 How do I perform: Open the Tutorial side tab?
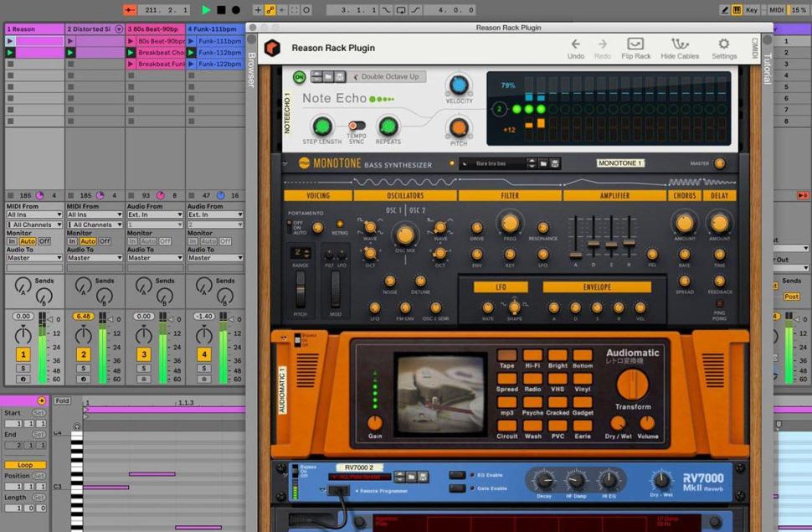pyautogui.click(x=766, y=70)
